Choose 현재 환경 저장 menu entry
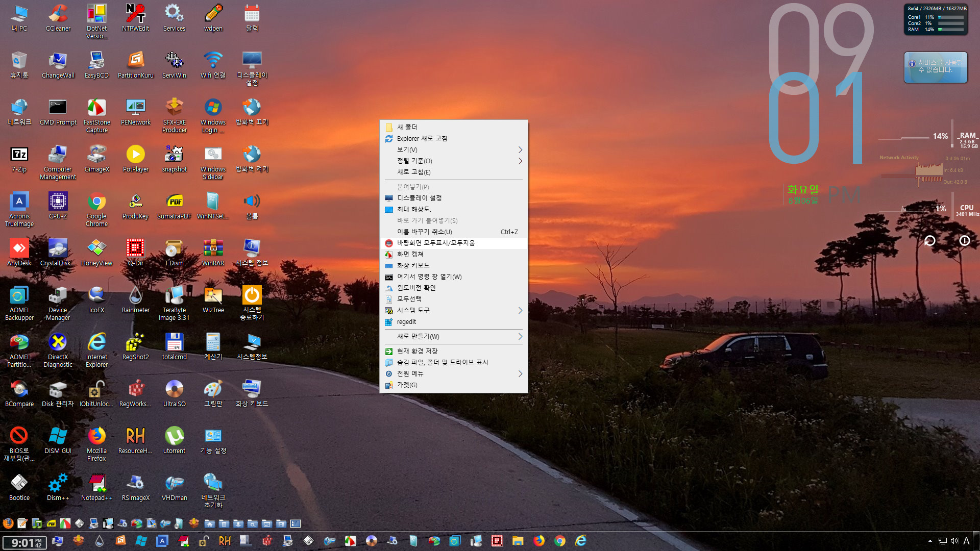 [454, 351]
